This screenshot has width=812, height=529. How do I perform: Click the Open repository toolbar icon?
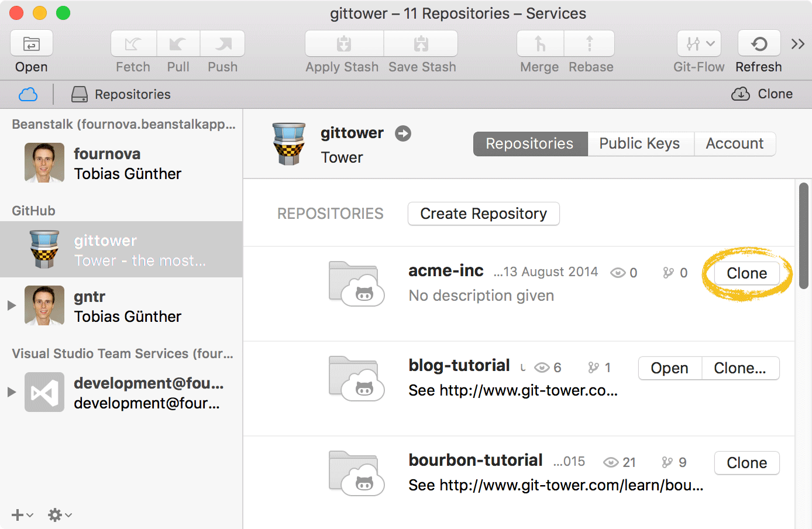tap(32, 44)
